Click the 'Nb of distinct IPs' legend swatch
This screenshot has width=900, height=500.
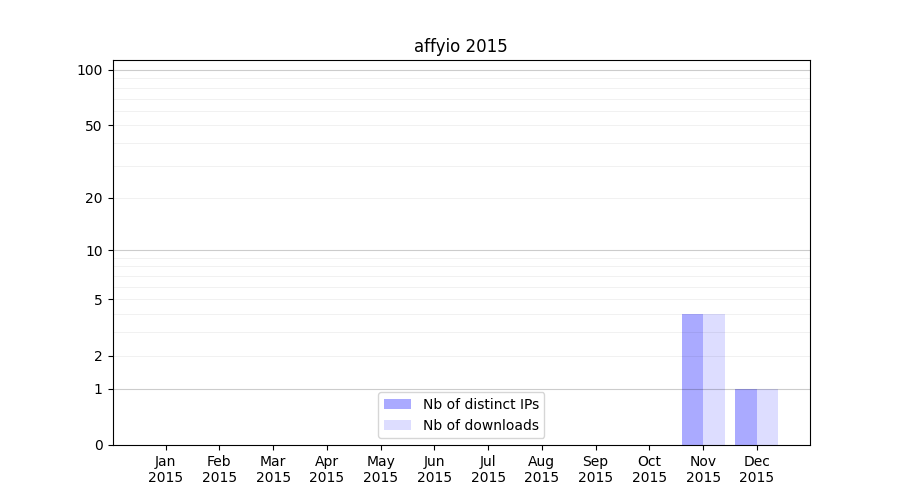click(x=397, y=404)
